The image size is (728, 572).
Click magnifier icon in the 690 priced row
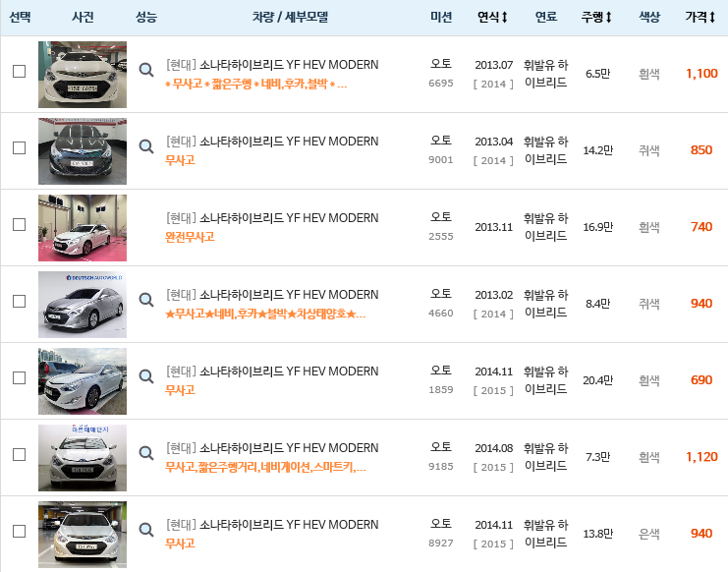point(146,376)
